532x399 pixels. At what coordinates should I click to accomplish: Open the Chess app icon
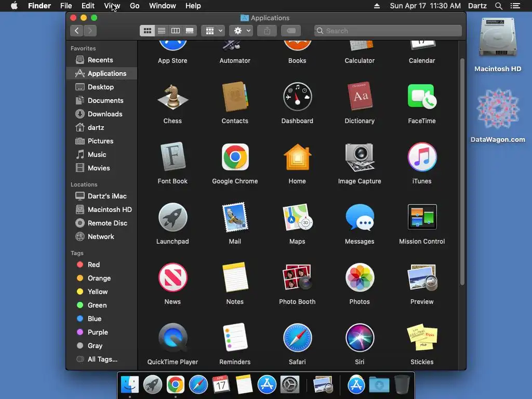[x=172, y=97]
